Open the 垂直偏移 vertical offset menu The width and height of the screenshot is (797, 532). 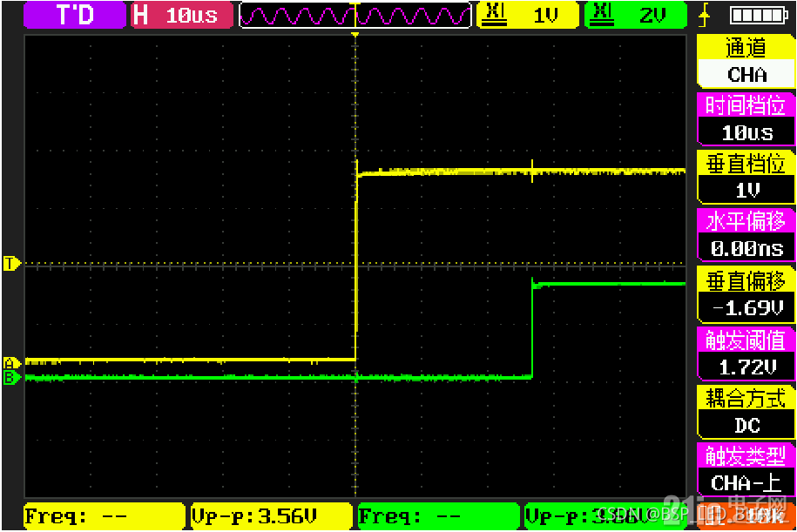(746, 280)
